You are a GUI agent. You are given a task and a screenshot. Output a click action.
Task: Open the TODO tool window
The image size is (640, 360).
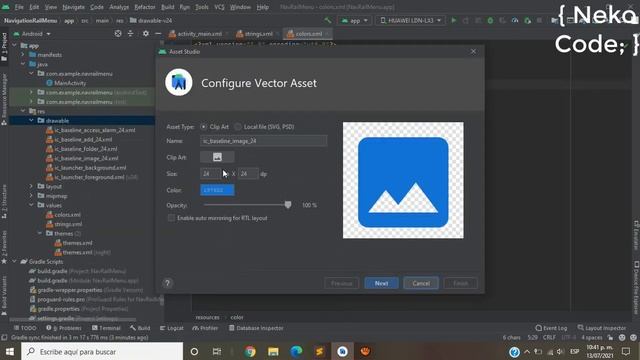pyautogui.click(x=25, y=328)
